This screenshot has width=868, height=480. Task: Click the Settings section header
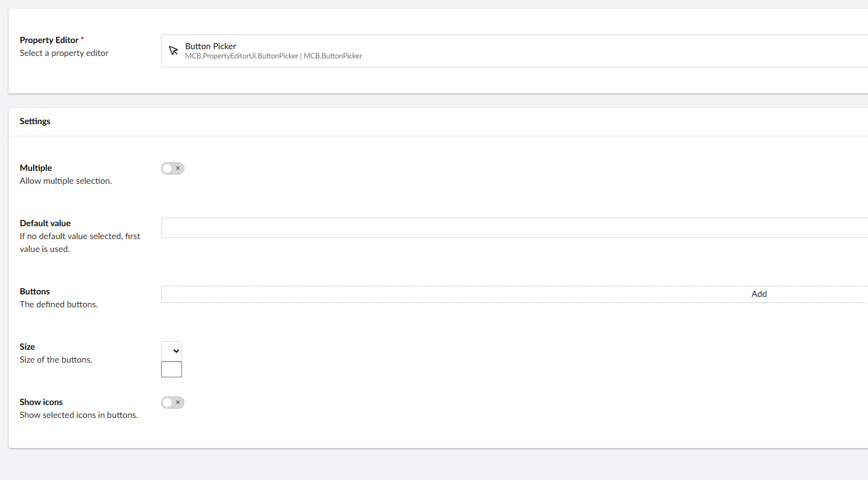click(35, 121)
